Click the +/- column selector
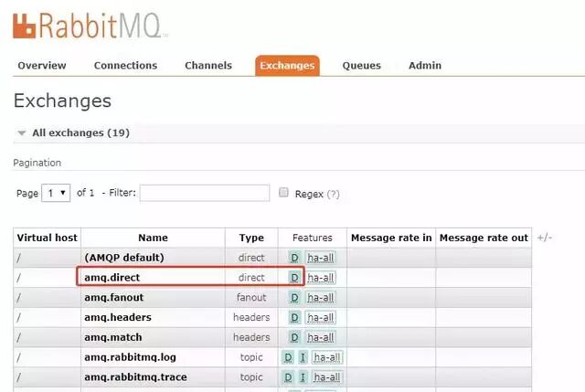Viewport: 585px width, 392px height. coord(545,238)
